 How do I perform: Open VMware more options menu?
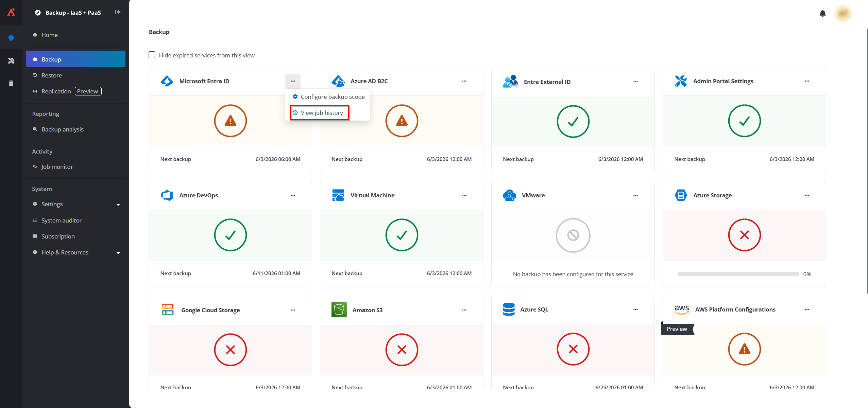(x=636, y=195)
